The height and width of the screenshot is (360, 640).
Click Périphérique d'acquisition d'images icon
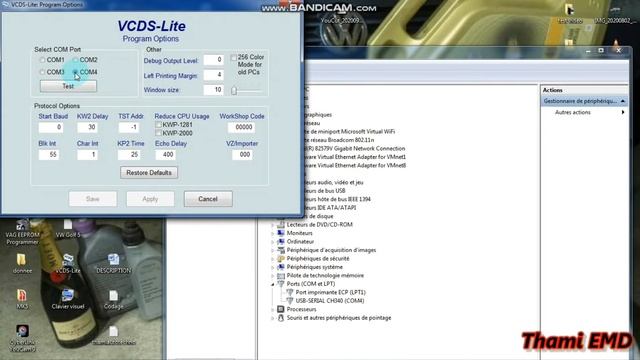(281, 250)
